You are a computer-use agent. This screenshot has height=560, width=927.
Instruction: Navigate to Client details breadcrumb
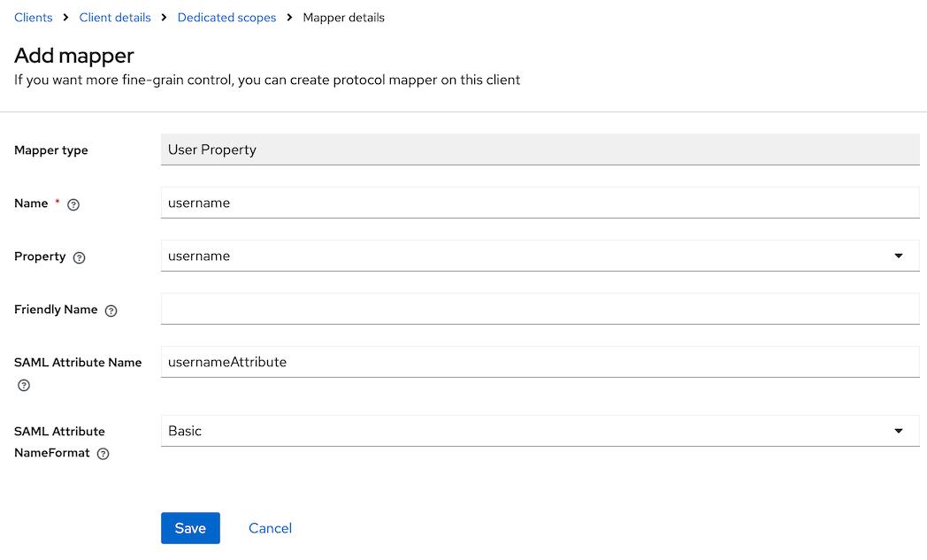pyautogui.click(x=115, y=18)
